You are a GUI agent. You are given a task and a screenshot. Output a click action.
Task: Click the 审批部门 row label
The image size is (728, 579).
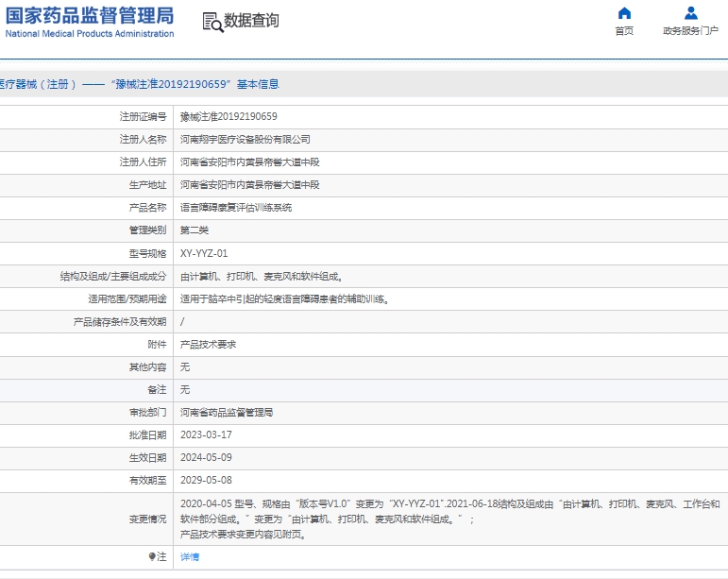[147, 413]
